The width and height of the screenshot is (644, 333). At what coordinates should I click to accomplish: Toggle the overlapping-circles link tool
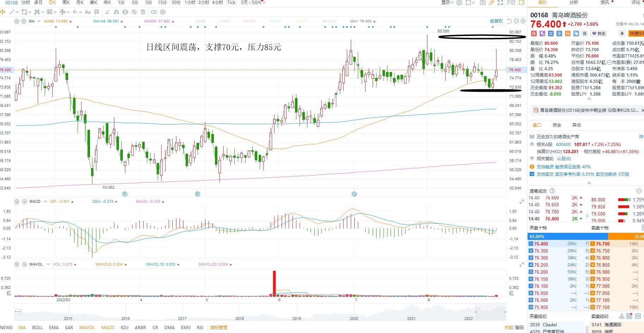(x=154, y=12)
